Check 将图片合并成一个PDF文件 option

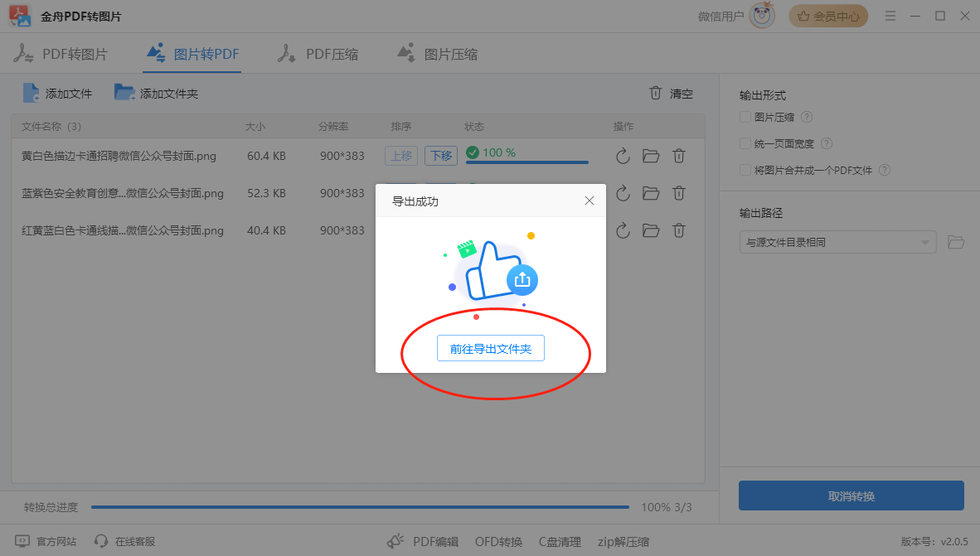point(745,170)
